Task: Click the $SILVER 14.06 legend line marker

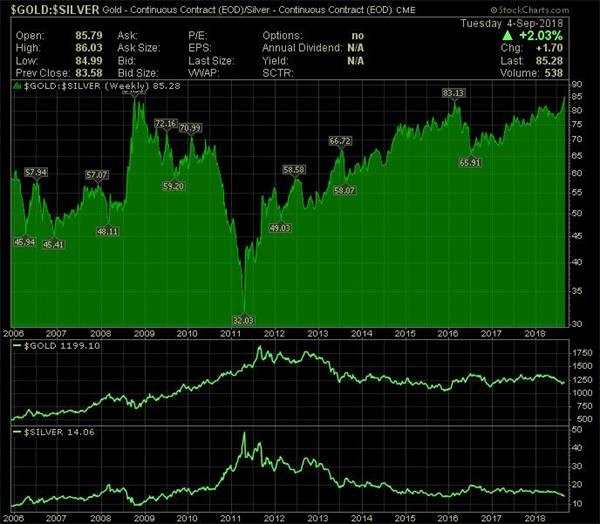Action: click(x=17, y=432)
